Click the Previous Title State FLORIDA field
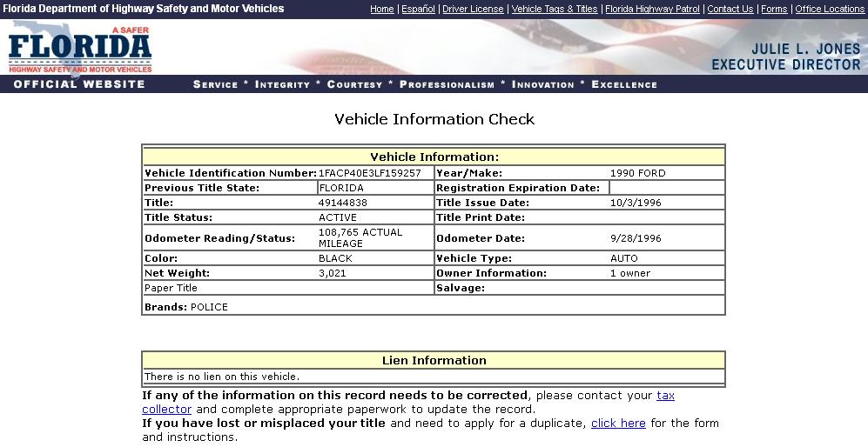 (x=375, y=188)
